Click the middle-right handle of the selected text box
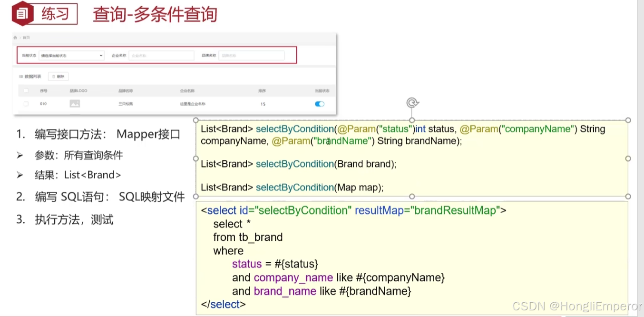Viewport: 644px width, 317px height. click(x=628, y=158)
